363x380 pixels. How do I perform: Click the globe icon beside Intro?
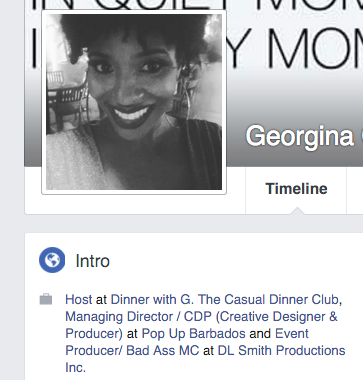[x=52, y=260]
